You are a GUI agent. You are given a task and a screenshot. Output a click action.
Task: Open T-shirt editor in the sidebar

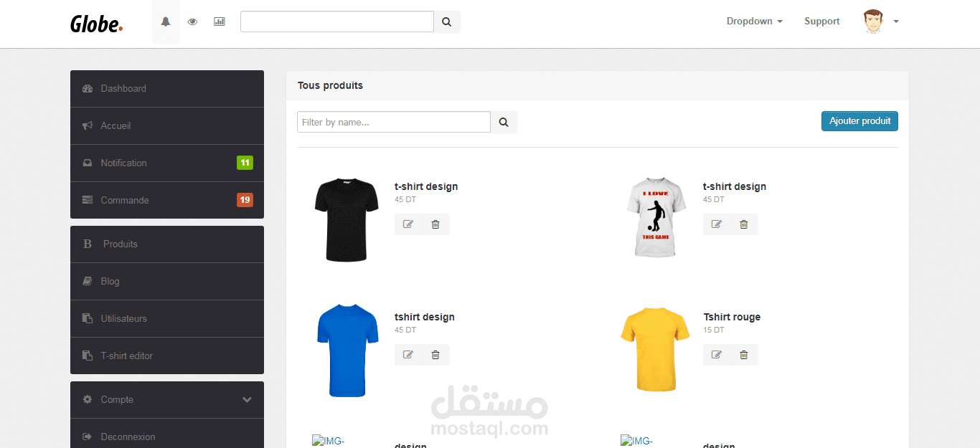[x=167, y=356]
